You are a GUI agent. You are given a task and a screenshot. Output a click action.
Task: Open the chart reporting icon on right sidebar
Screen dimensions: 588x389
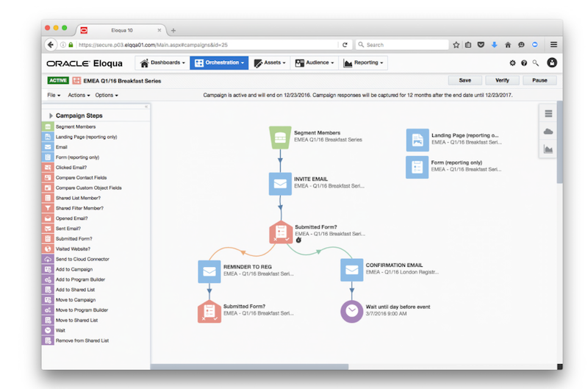[x=548, y=149]
